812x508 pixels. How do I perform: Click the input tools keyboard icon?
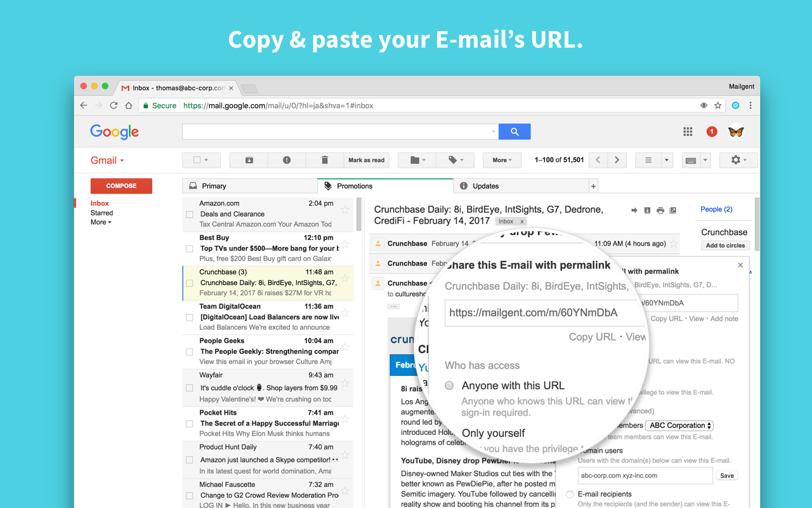coord(691,160)
